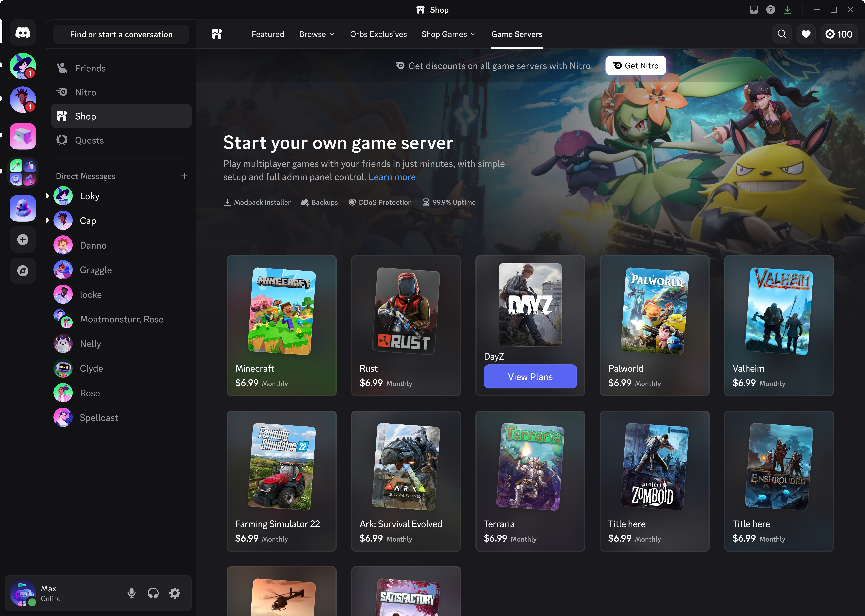View the 100 Orbs balance
865x616 pixels.
(839, 34)
